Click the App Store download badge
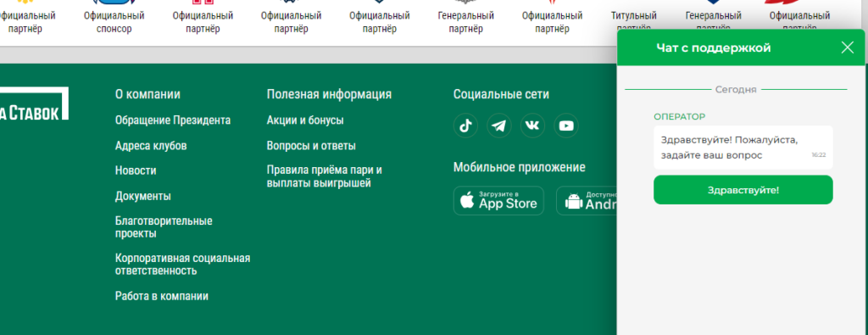 tap(498, 200)
